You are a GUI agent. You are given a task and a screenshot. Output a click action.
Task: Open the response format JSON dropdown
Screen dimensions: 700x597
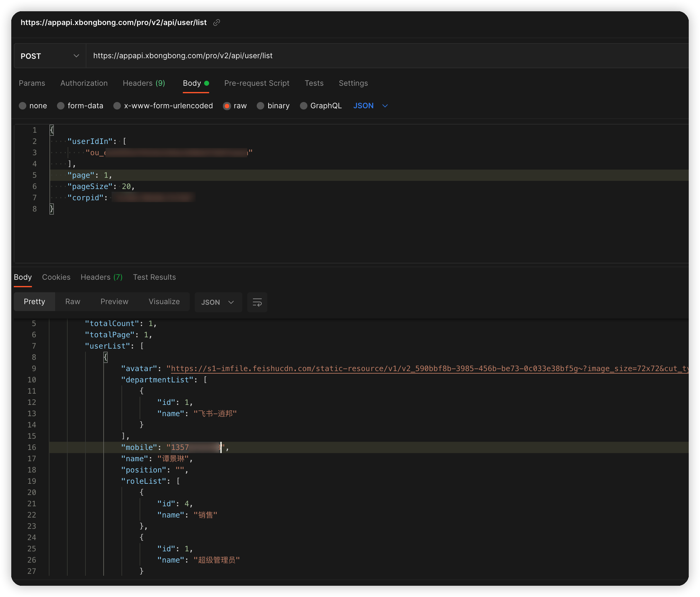click(218, 302)
